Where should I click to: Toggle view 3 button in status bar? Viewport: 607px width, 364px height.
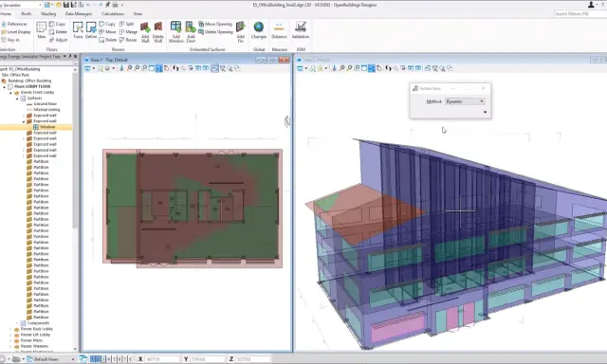tap(103, 359)
